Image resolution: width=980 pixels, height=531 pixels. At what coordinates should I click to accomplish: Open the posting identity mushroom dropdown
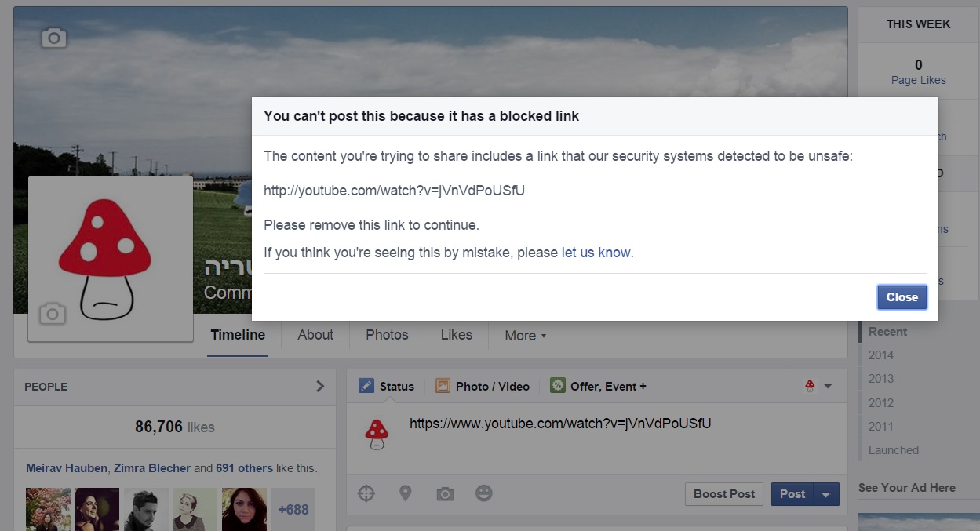pyautogui.click(x=818, y=386)
